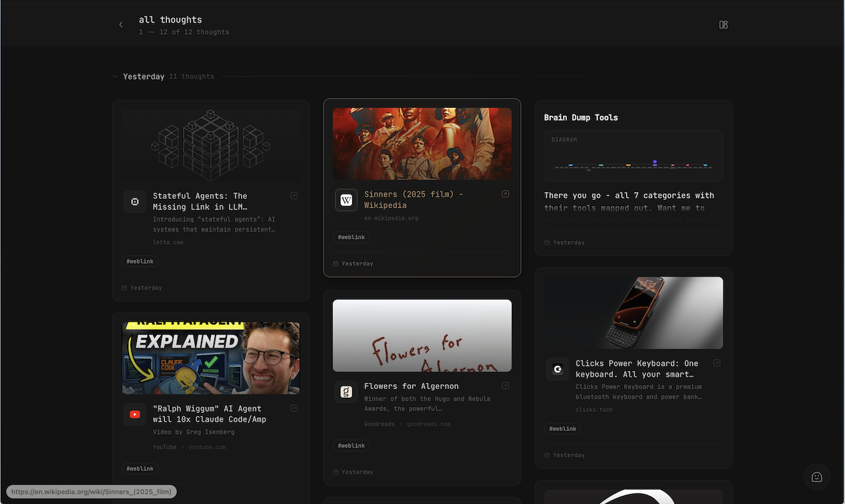Screen dimensions: 845x504
Task: Expand the Ralph Wiggum card's open arrow
Action: point(293,408)
